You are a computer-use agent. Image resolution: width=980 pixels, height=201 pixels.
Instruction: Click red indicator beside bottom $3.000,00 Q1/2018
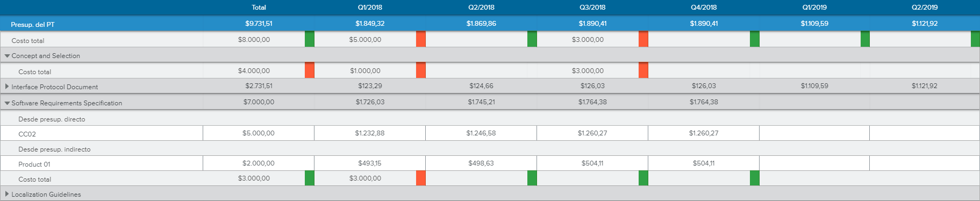point(421,178)
